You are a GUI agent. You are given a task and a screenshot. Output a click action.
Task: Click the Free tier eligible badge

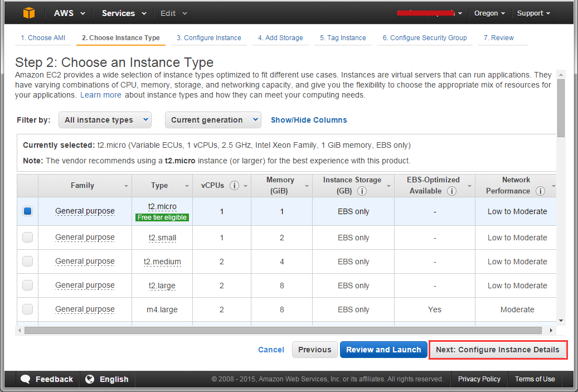point(162,217)
